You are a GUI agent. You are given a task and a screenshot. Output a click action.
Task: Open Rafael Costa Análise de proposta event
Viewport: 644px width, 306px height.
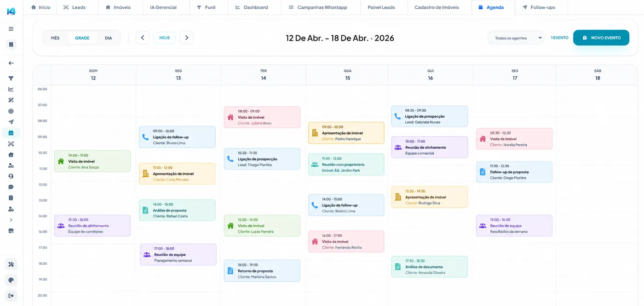[177, 210]
